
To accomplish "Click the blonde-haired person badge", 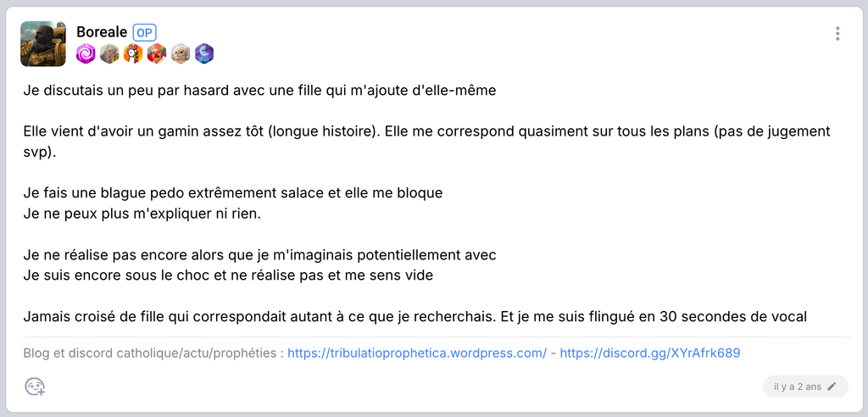I will 109,54.
